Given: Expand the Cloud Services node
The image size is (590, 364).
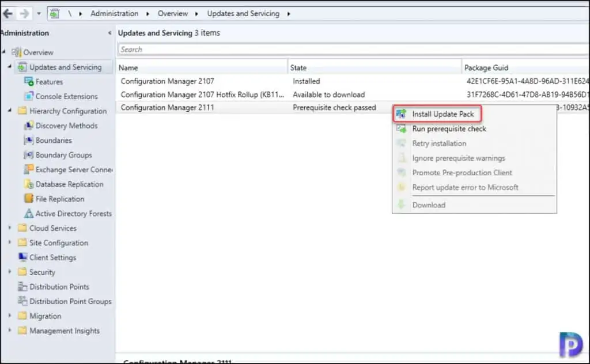Looking at the screenshot, I should pyautogui.click(x=10, y=228).
